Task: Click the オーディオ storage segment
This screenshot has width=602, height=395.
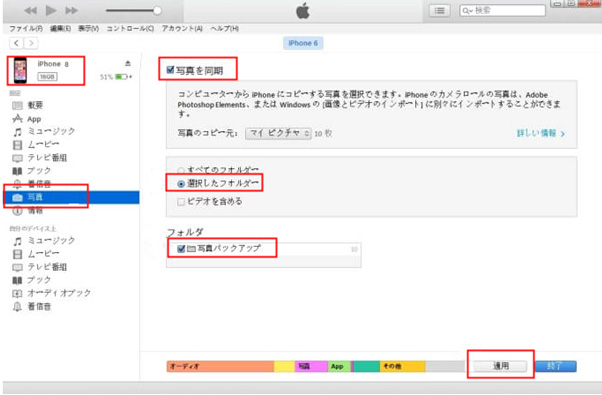Action: [220, 367]
